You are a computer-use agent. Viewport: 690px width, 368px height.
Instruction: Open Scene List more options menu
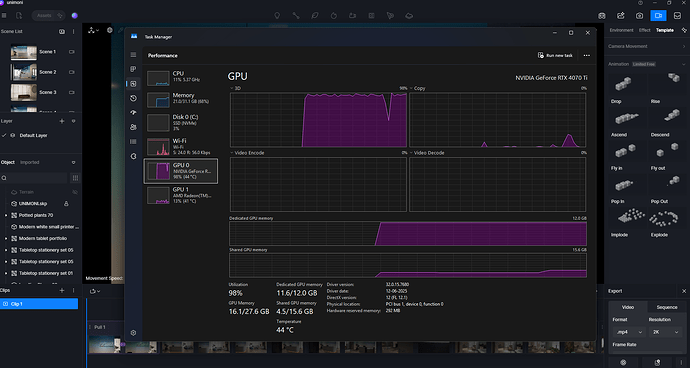pos(73,32)
